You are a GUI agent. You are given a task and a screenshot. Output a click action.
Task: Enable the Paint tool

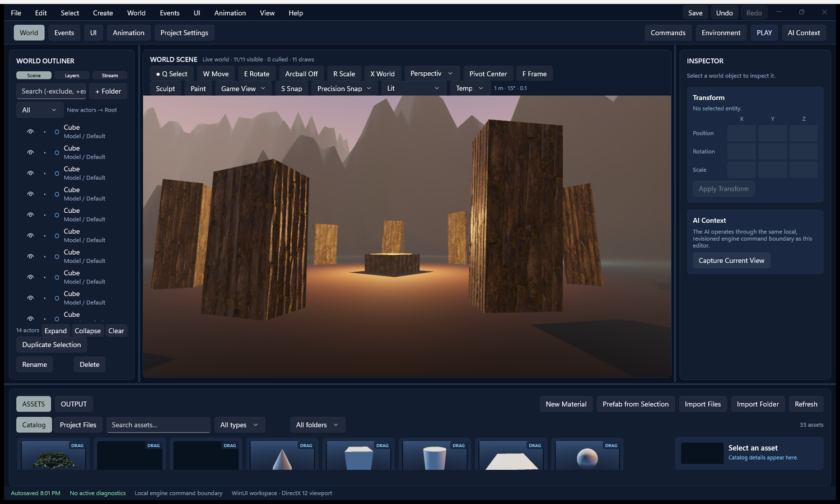coord(198,88)
